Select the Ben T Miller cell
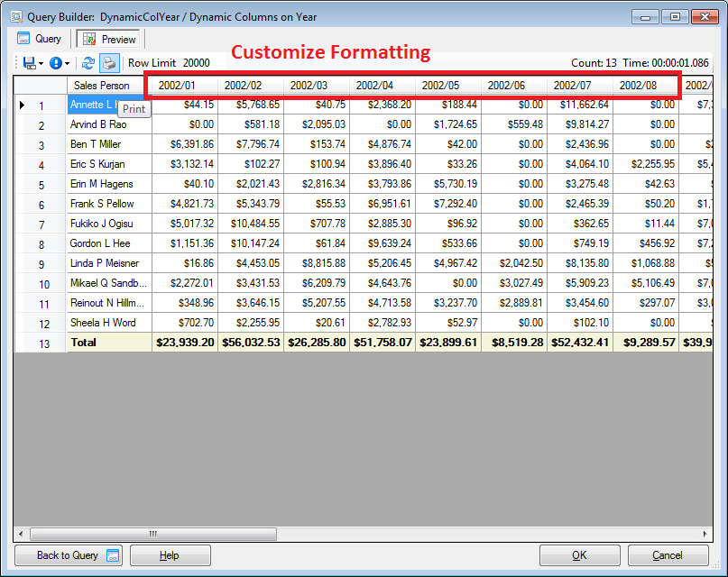The width and height of the screenshot is (728, 577). coord(109,144)
